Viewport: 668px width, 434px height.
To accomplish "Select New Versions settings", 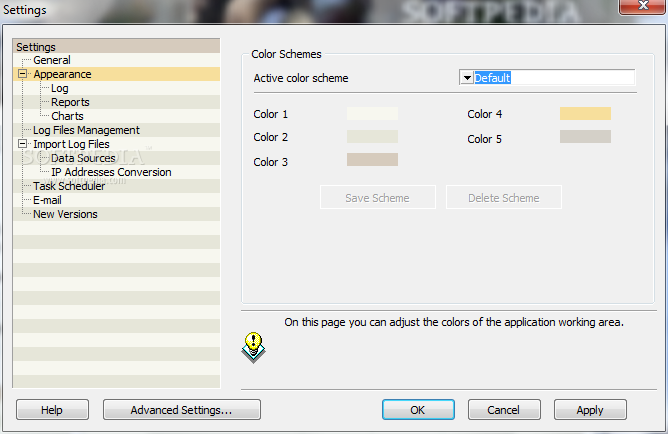I will coord(66,214).
